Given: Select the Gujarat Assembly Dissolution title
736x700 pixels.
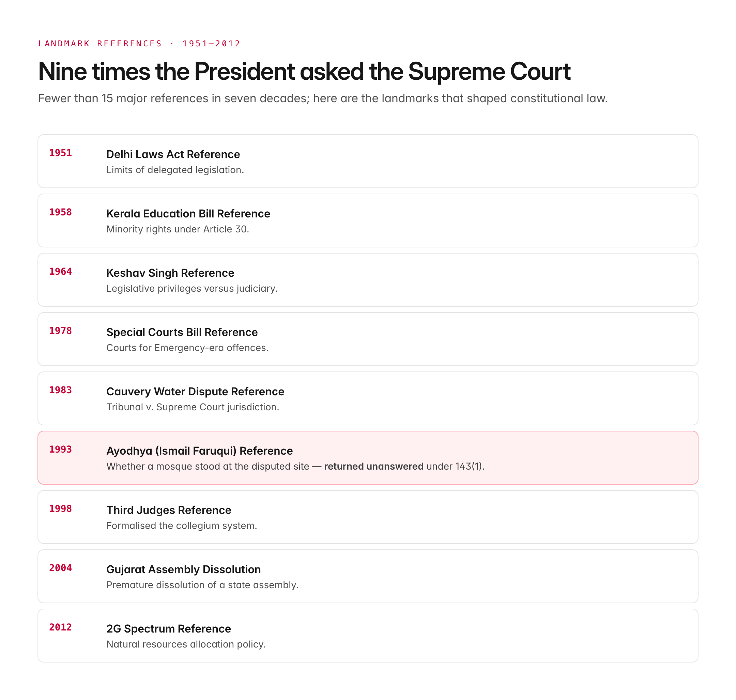Looking at the screenshot, I should coord(184,570).
